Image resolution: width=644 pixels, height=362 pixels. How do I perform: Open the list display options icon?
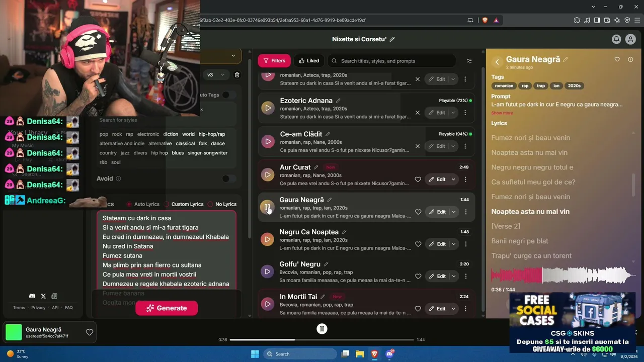coord(469,61)
